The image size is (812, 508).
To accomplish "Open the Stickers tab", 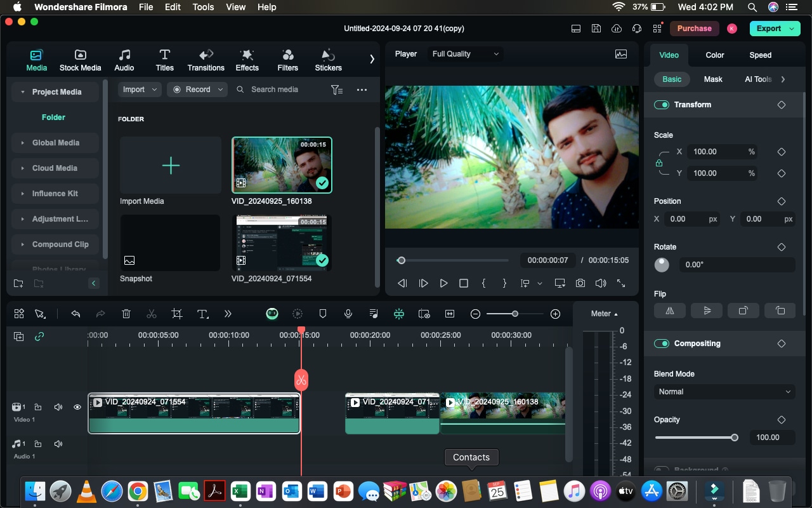I will tap(328, 60).
